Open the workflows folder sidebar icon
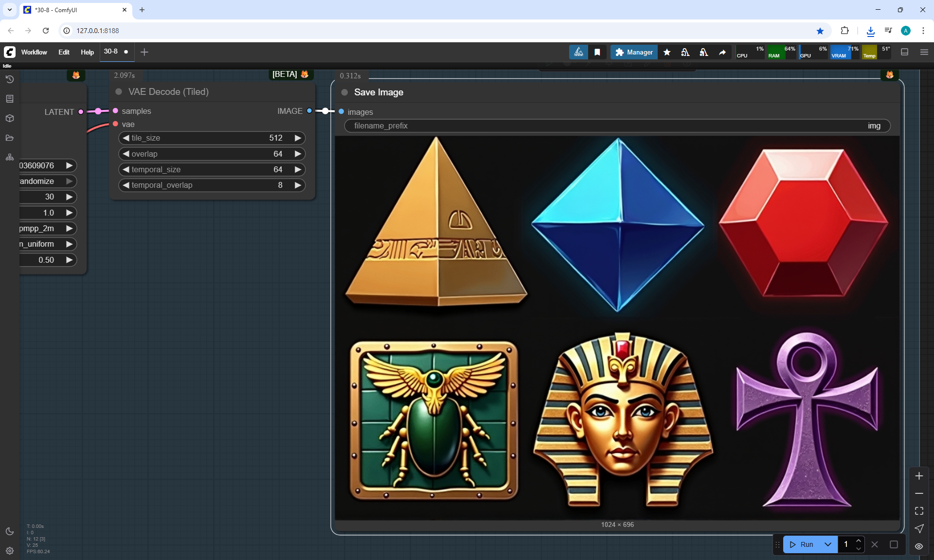 click(x=10, y=138)
